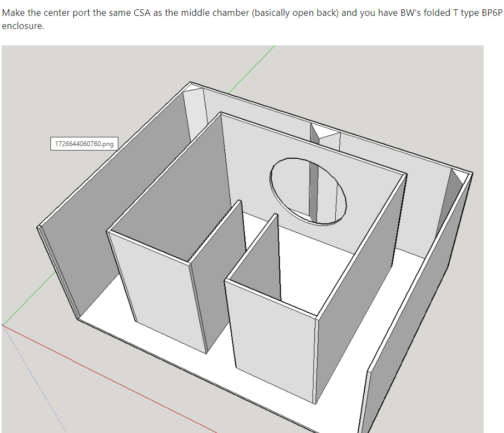Click the forum post text about BW's BP6P enclosure
Viewport: 504px width, 433px height.
click(x=252, y=19)
